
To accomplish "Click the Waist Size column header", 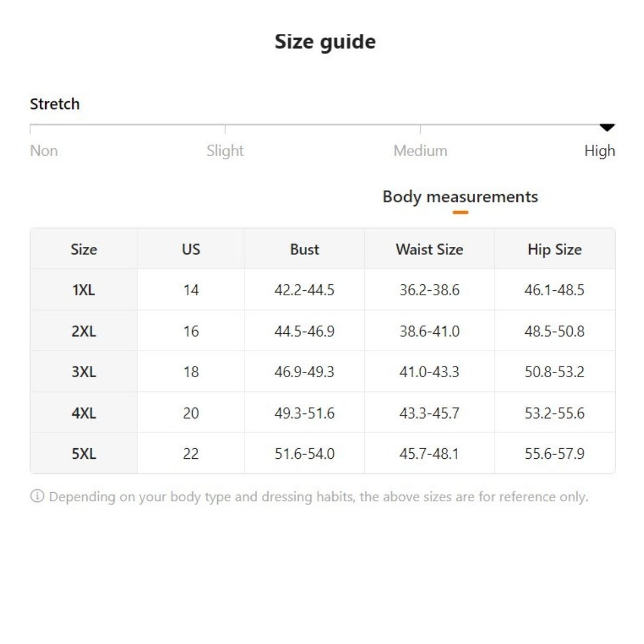I will click(429, 250).
